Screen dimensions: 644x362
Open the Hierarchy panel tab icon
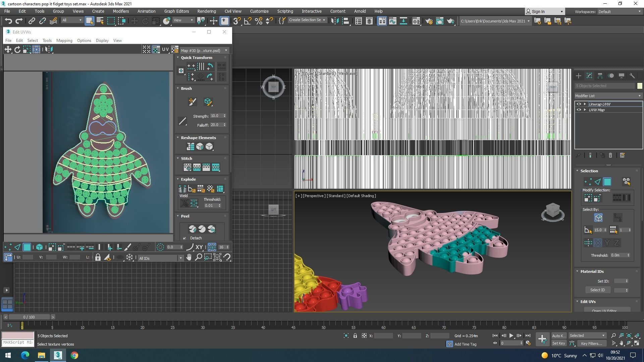point(600,76)
